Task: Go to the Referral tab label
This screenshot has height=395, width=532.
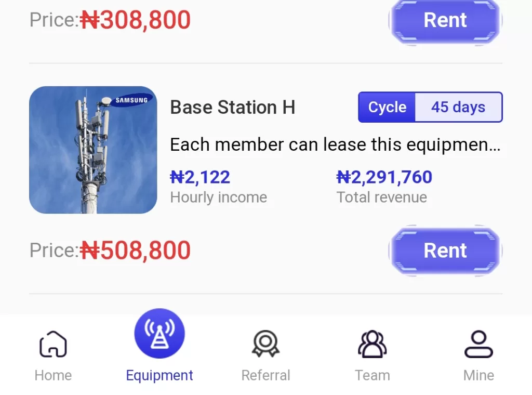Action: (x=266, y=375)
